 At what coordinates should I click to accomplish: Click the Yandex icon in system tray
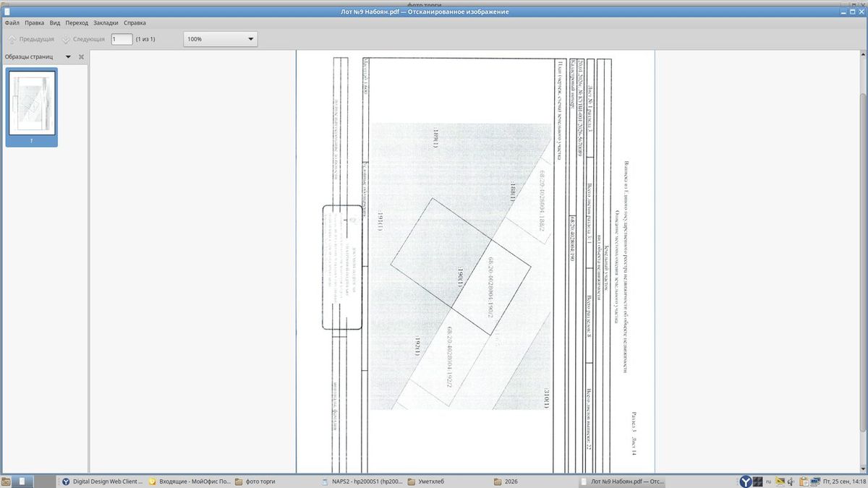coord(745,481)
